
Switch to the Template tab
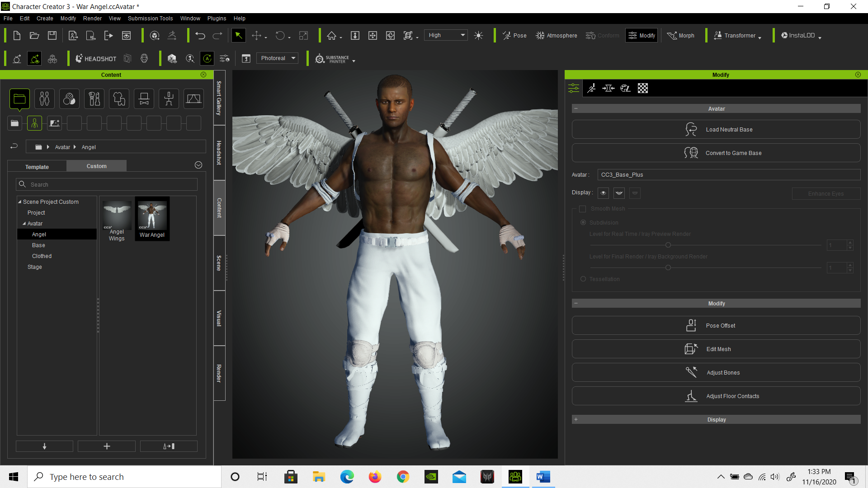tap(37, 167)
